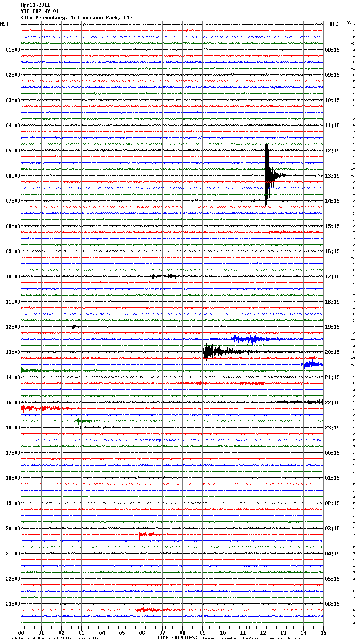Select the "15:00" MST row label

coord(13,403)
